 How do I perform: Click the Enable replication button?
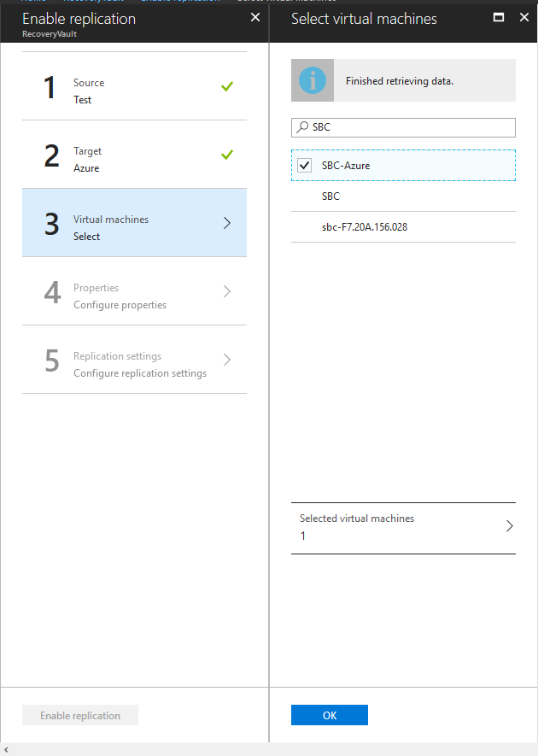click(x=80, y=715)
